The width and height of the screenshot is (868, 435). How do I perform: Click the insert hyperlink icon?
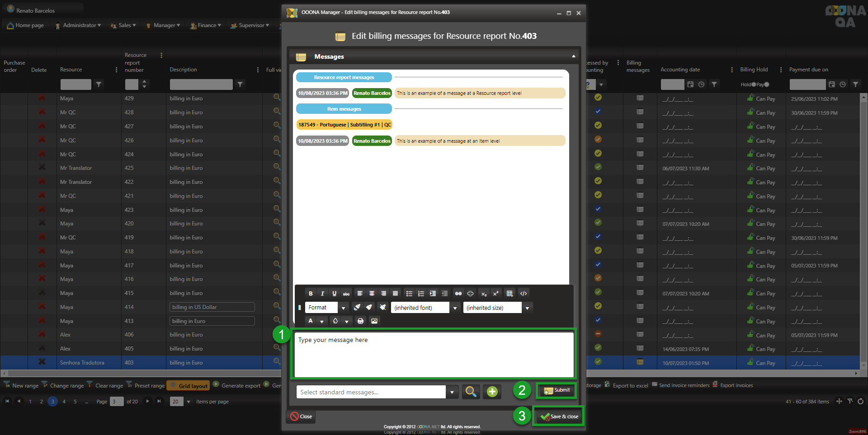pyautogui.click(x=458, y=294)
